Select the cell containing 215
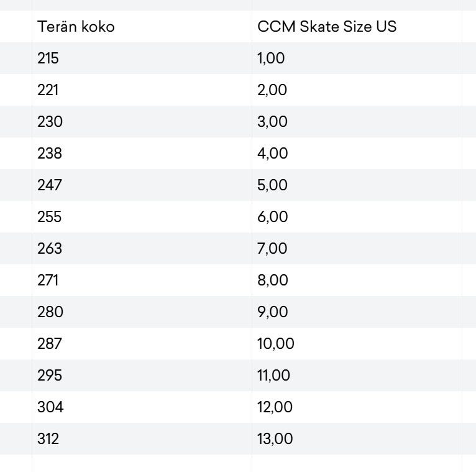Viewport: 476px width, 472px height. coord(48,58)
